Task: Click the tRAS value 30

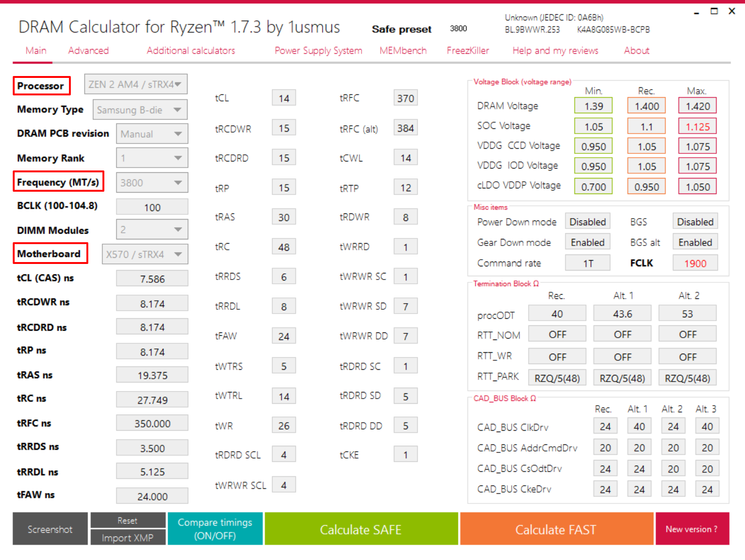Action: coord(284,217)
